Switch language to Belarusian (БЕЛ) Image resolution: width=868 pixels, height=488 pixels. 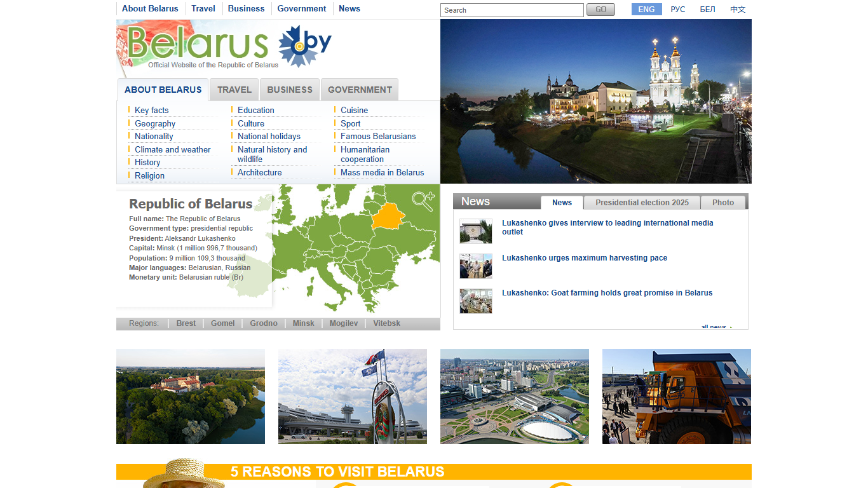coord(707,10)
